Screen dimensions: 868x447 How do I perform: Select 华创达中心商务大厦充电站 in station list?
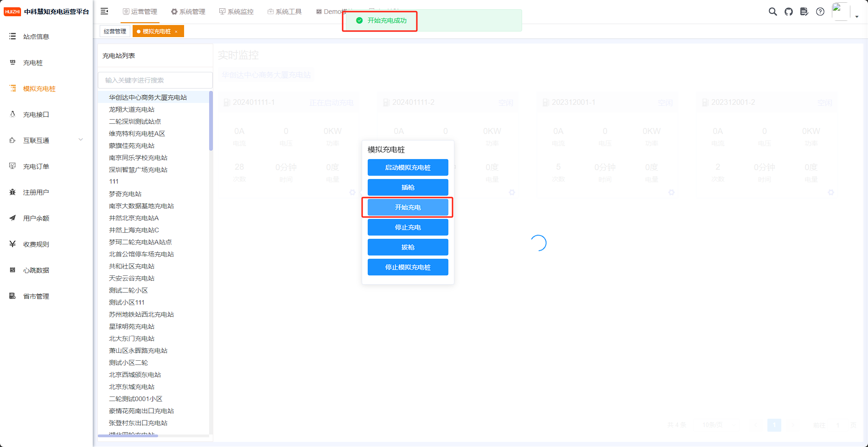coord(148,97)
